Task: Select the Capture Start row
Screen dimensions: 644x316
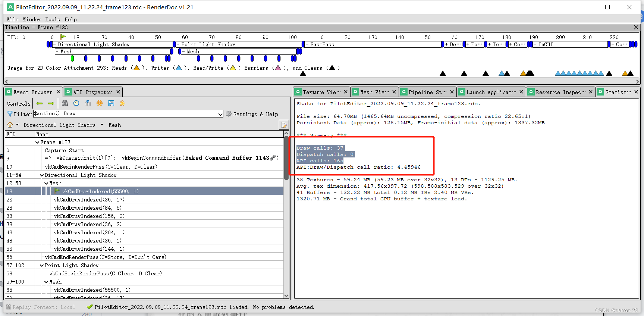Action: [144, 150]
